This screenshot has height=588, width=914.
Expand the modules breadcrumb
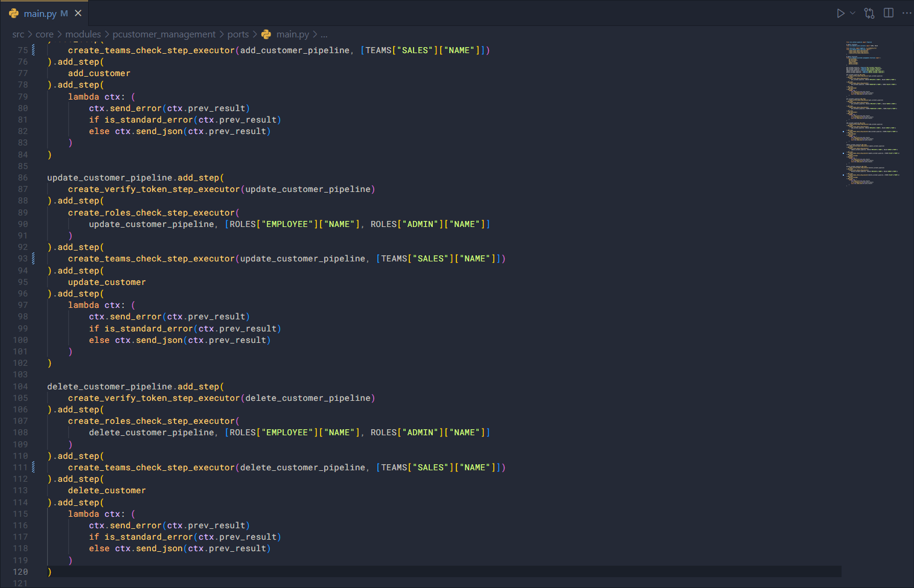(83, 34)
